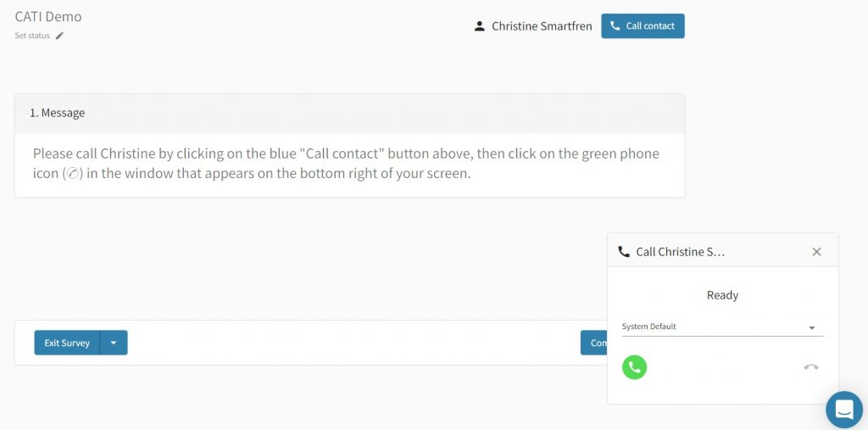The image size is (868, 430).
Task: Click the partially hidden blue button beside call window
Action: pyautogui.click(x=594, y=343)
